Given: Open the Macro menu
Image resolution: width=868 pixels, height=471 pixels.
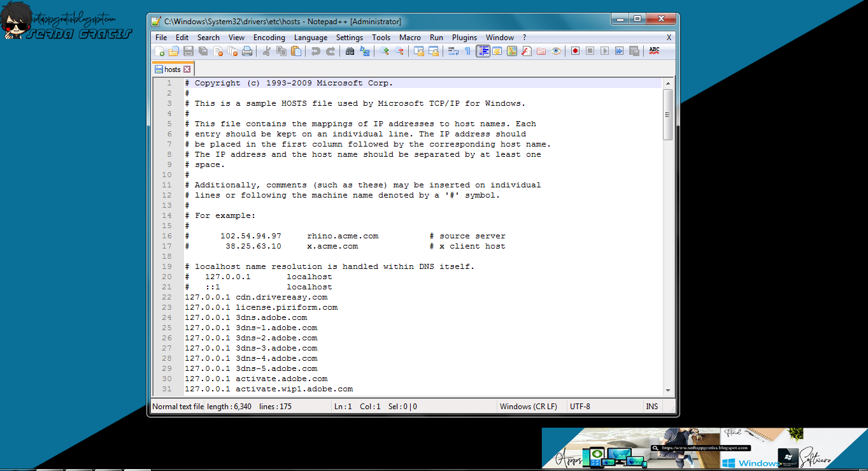Looking at the screenshot, I should [410, 38].
